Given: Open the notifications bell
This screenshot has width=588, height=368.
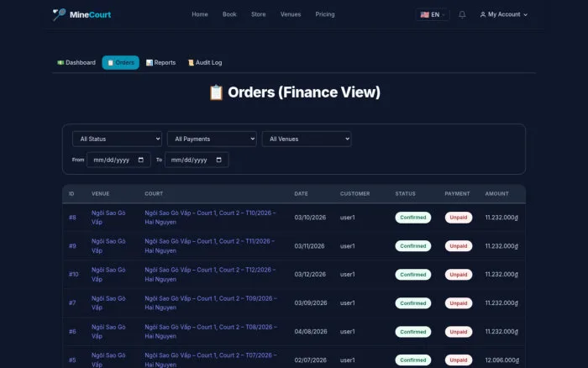Looking at the screenshot, I should [462, 14].
